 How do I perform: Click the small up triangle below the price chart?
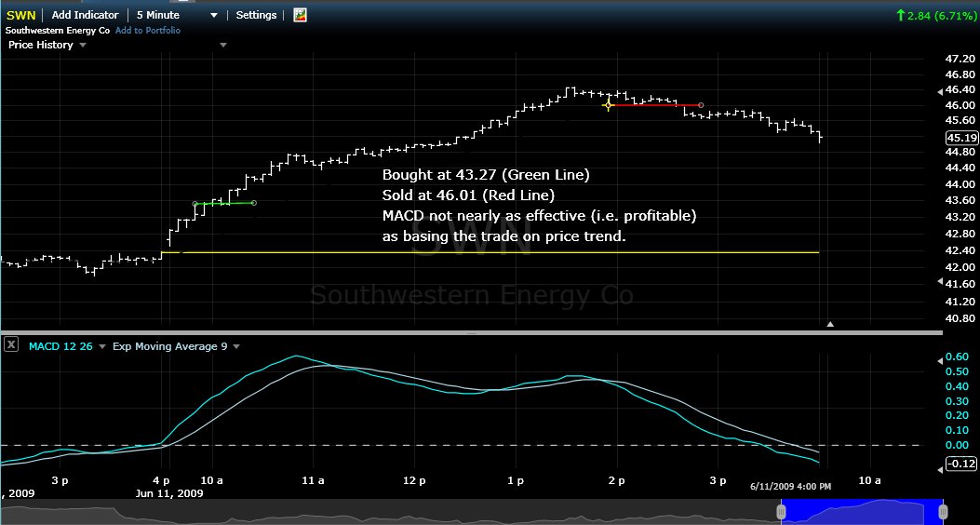click(x=830, y=324)
